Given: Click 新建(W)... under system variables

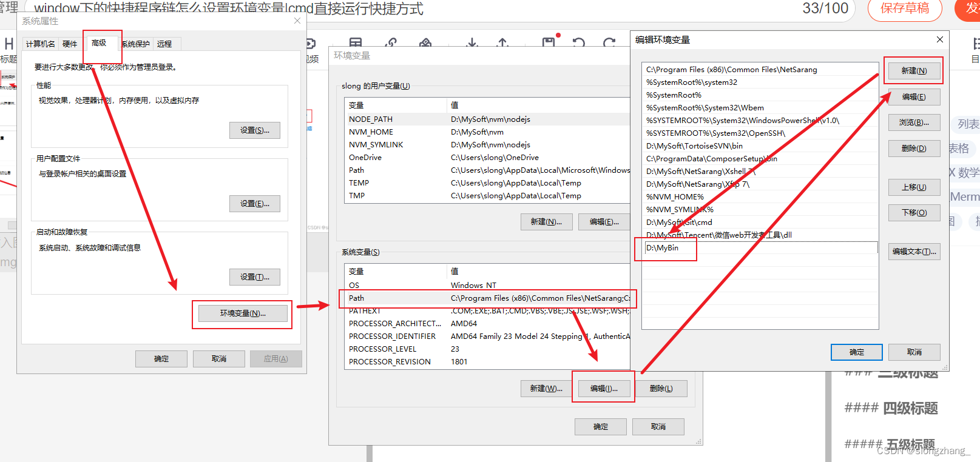Looking at the screenshot, I should tap(546, 389).
